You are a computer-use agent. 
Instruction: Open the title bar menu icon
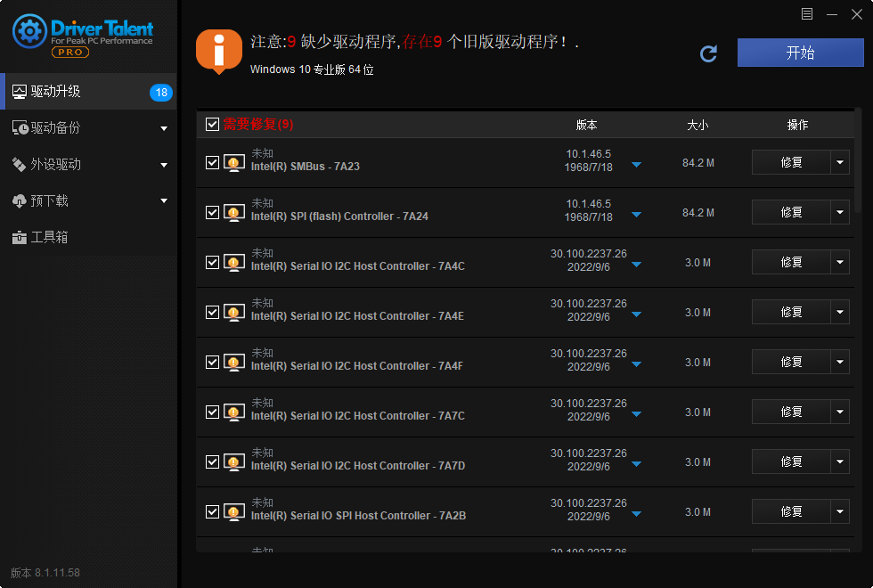pyautogui.click(x=807, y=13)
